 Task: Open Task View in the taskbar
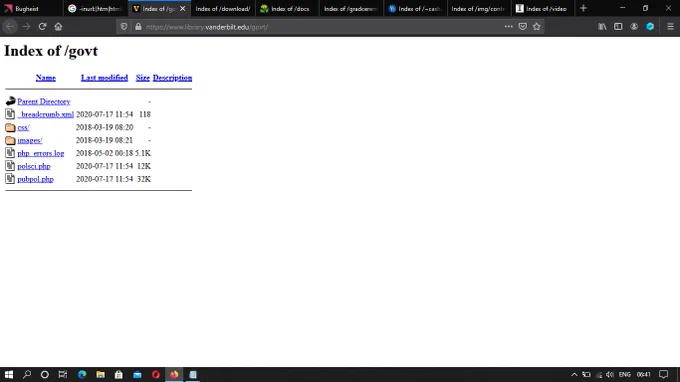coord(63,374)
